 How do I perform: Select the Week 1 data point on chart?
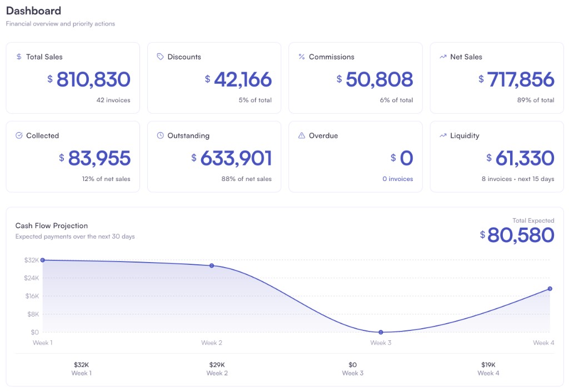pyautogui.click(x=43, y=260)
